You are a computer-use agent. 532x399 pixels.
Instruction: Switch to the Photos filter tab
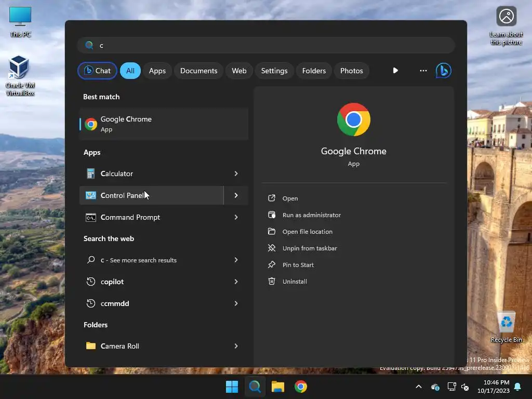tap(352, 71)
